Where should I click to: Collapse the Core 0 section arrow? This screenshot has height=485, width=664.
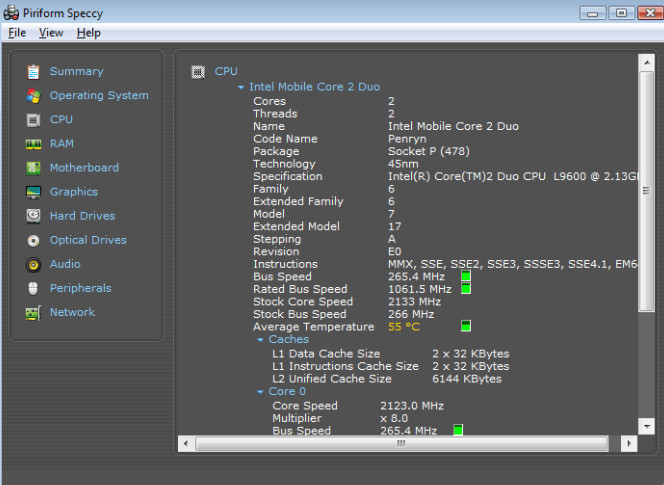tap(260, 392)
